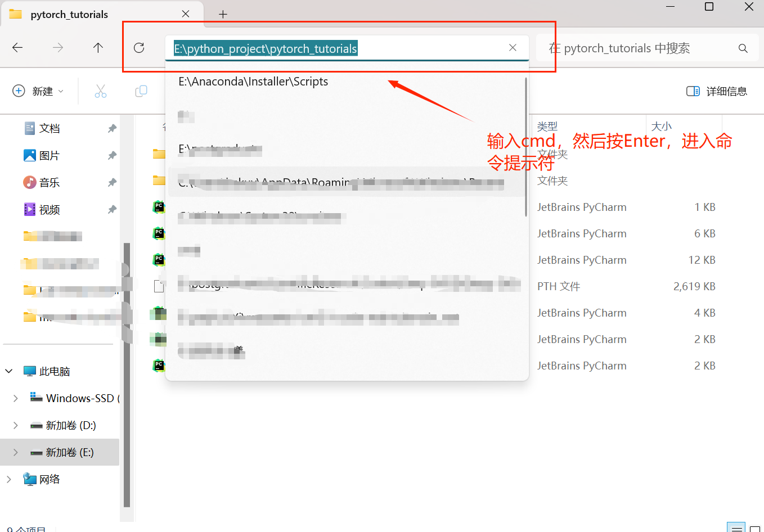764x532 pixels.
Task: Open a new Explorer tab with plus button
Action: click(223, 14)
